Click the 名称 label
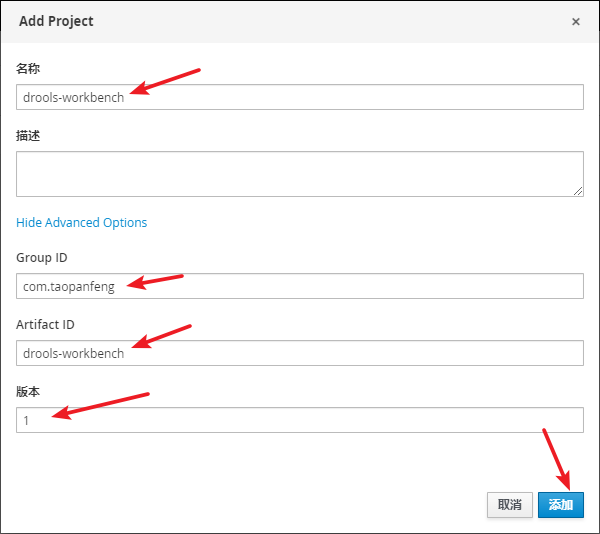 click(28, 68)
